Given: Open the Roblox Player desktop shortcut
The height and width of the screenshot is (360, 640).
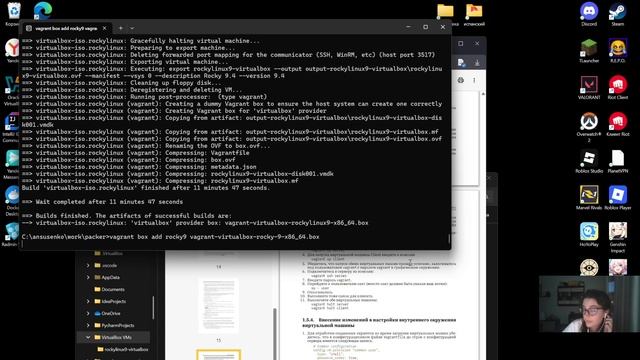Looking at the screenshot, I should 618,196.
